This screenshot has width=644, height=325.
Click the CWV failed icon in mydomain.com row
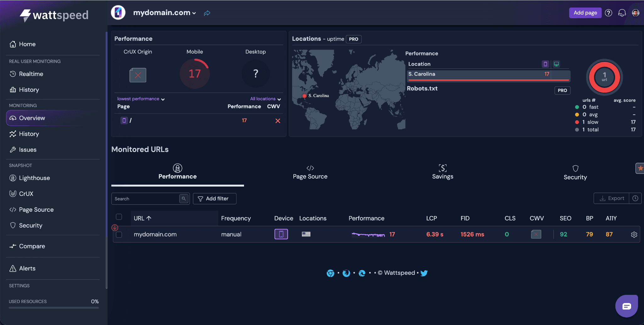point(536,234)
